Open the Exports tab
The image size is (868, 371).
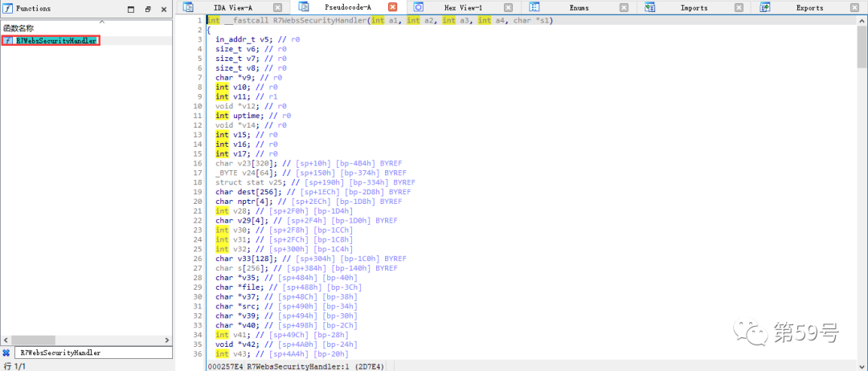click(x=810, y=8)
